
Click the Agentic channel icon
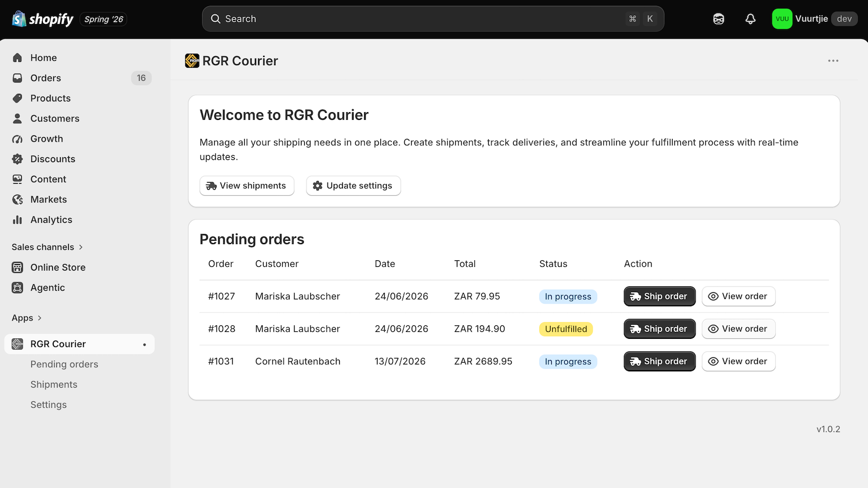click(x=17, y=288)
